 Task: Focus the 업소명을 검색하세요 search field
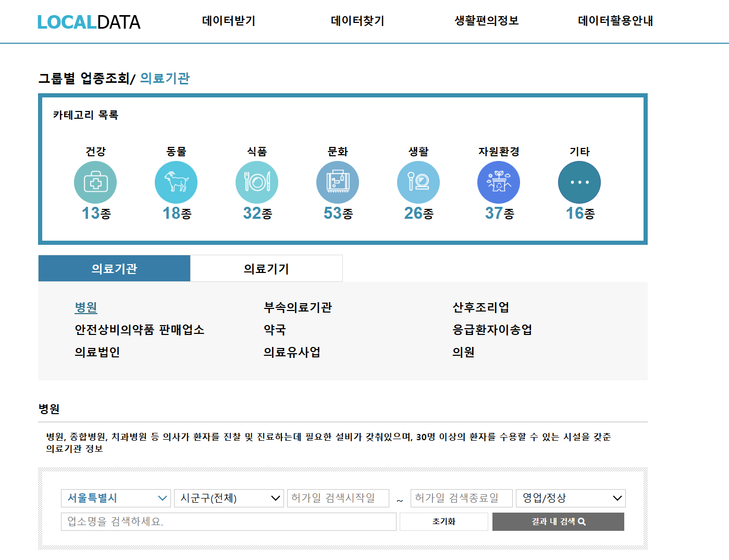(229, 521)
